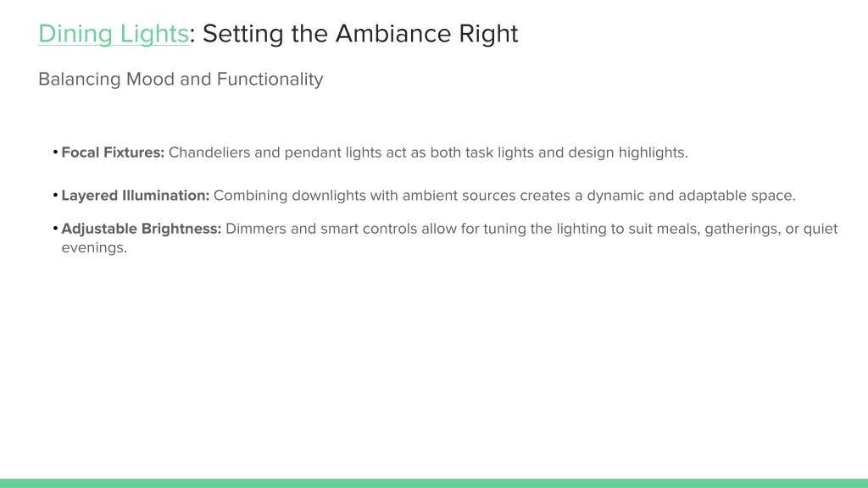Click the green bar at the slide bottom
868x488 pixels.
tap(434, 483)
